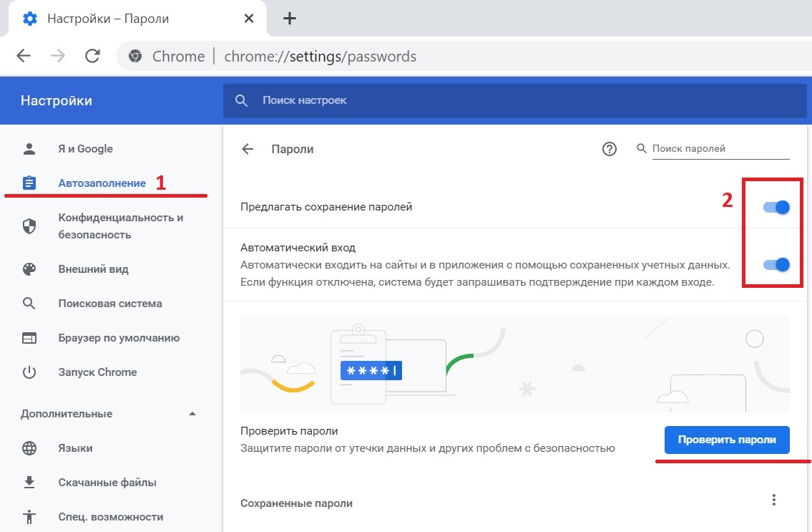Click the Поиск паролей search field
This screenshot has width=812, height=532.
click(719, 149)
